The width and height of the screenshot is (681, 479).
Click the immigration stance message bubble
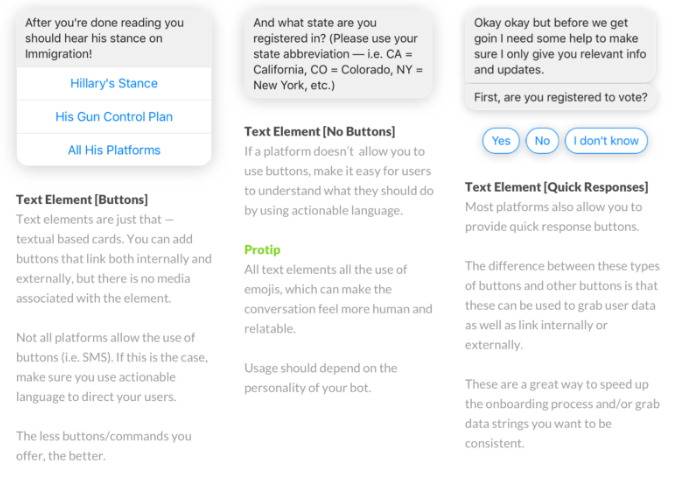point(114,38)
